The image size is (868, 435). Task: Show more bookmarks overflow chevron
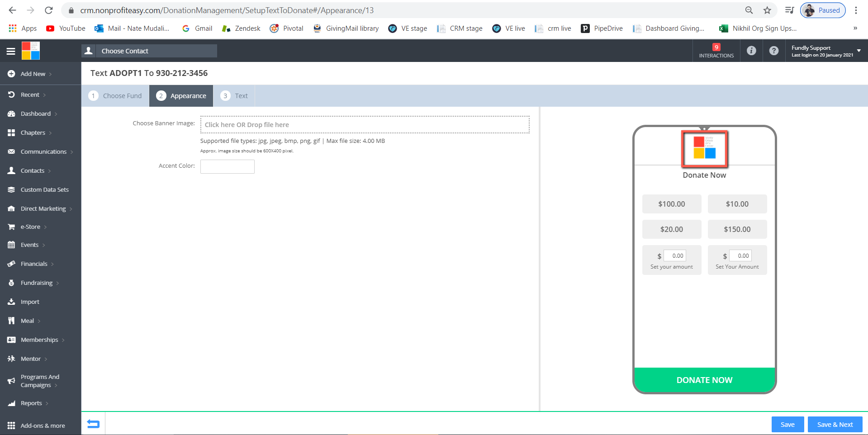[x=855, y=28]
